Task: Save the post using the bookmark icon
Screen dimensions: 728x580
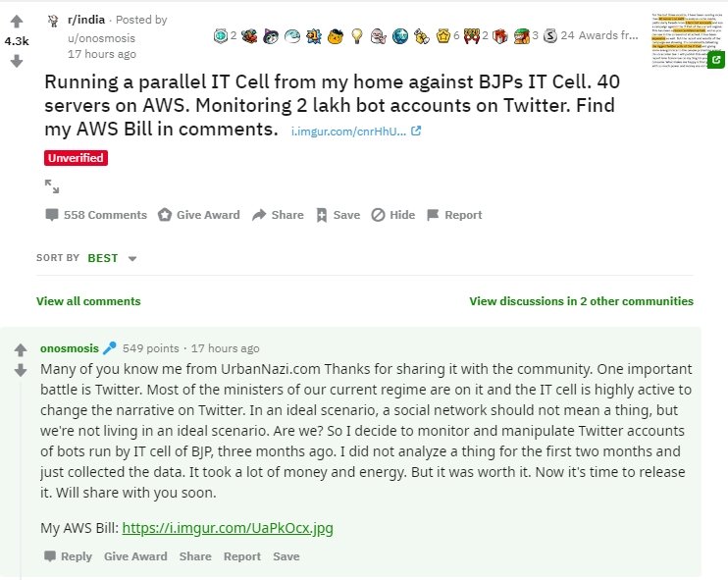Action: point(321,215)
